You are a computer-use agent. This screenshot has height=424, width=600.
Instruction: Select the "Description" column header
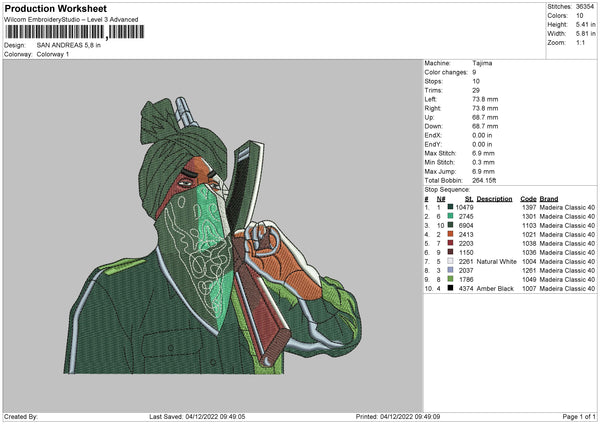click(x=494, y=199)
